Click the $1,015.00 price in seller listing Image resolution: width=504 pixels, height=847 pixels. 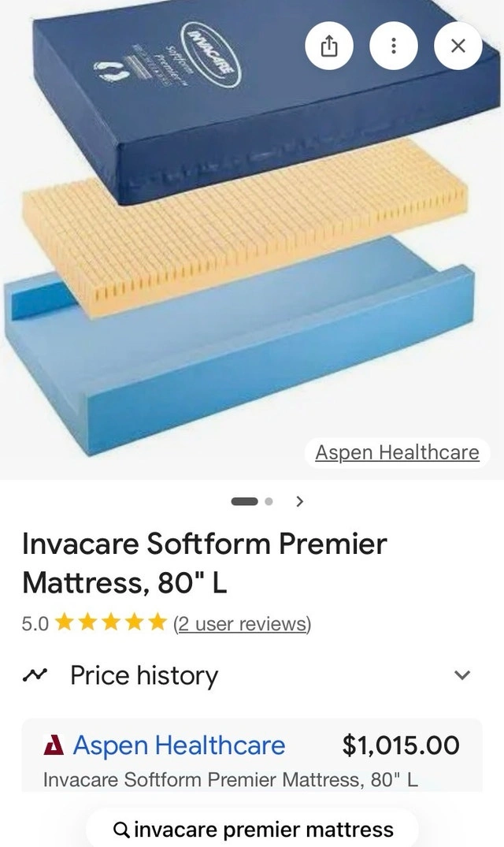(401, 745)
